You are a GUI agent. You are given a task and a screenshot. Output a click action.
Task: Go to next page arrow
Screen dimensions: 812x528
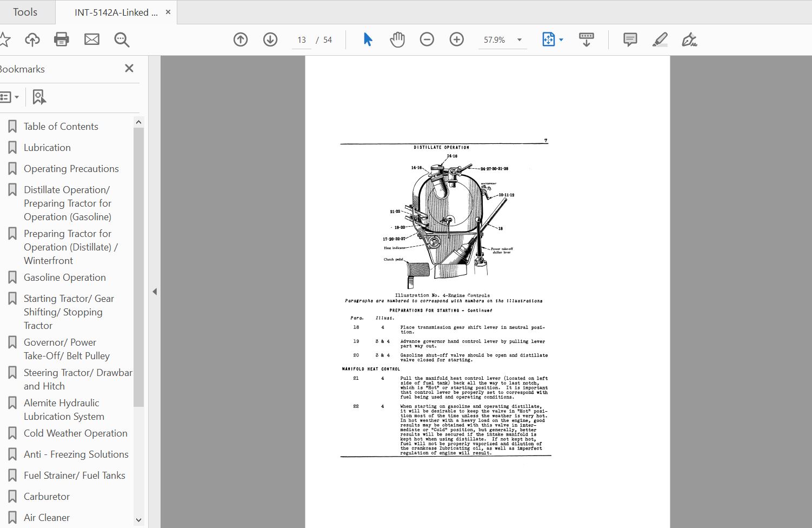tap(270, 39)
